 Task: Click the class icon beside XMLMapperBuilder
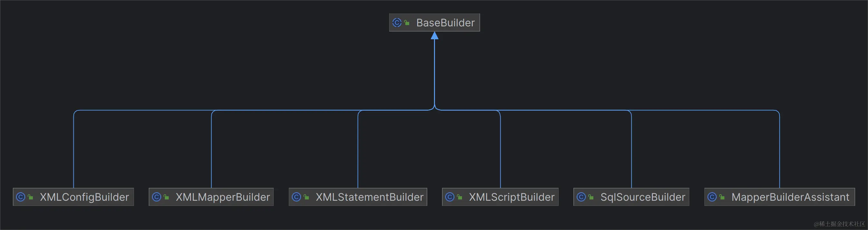coord(156,197)
